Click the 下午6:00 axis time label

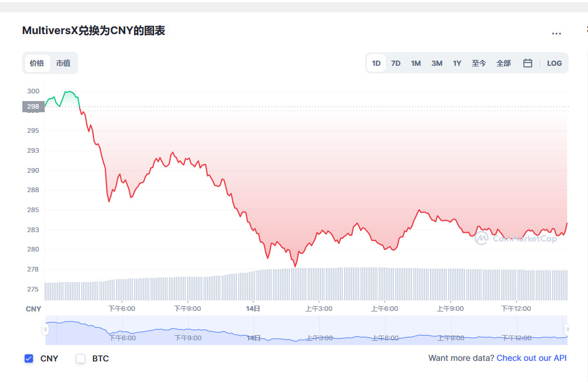click(122, 309)
